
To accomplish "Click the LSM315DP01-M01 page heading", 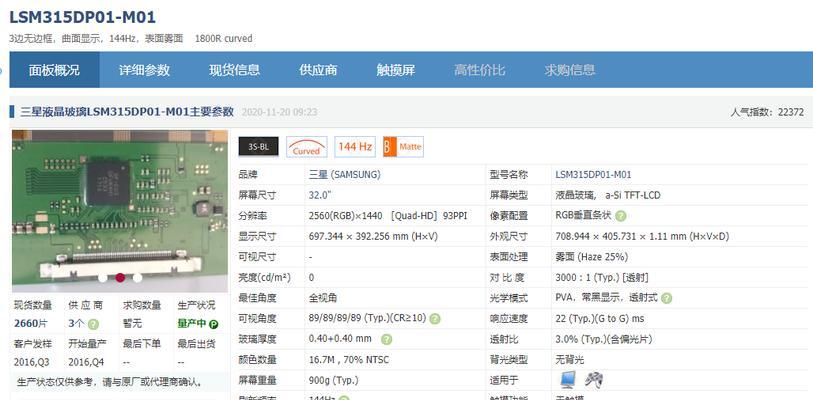I will tap(82, 17).
